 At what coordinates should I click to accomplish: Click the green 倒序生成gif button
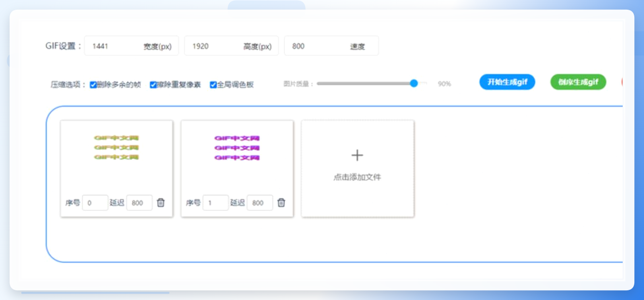tap(578, 82)
